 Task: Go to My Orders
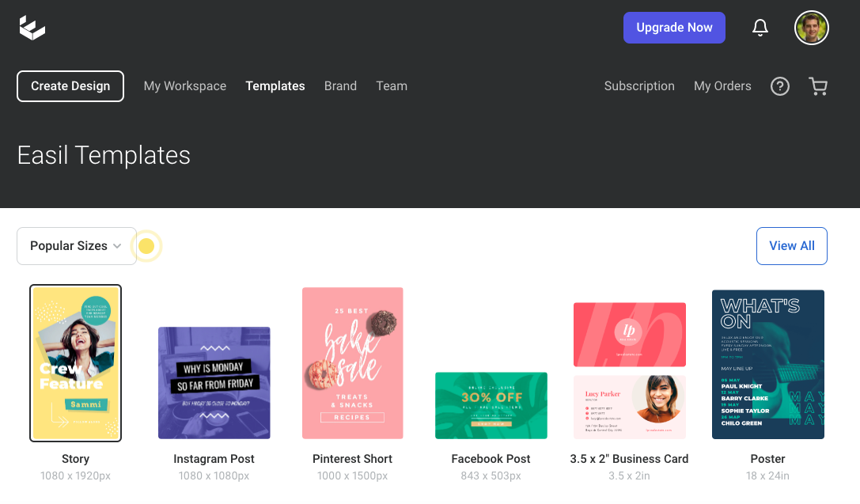(722, 86)
